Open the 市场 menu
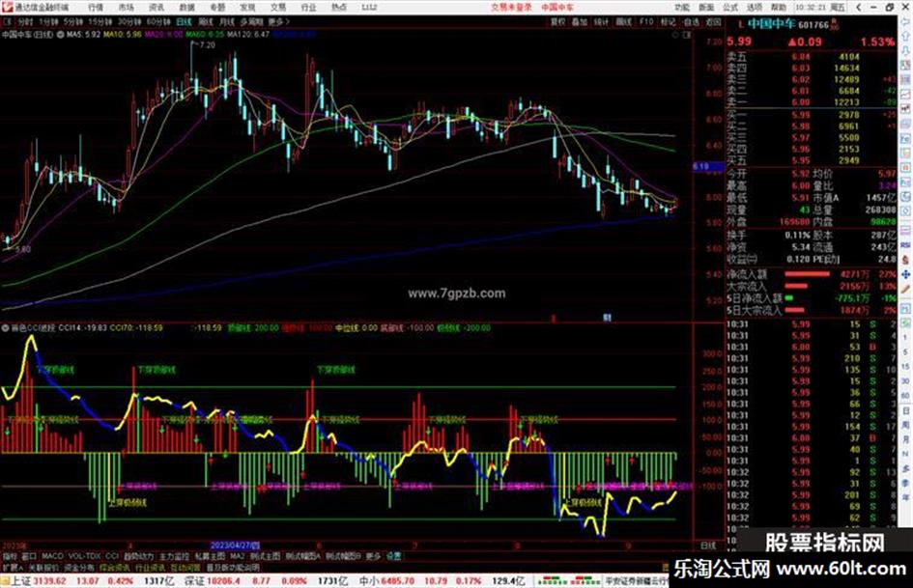This screenshot has height=588, width=913. 126,8
